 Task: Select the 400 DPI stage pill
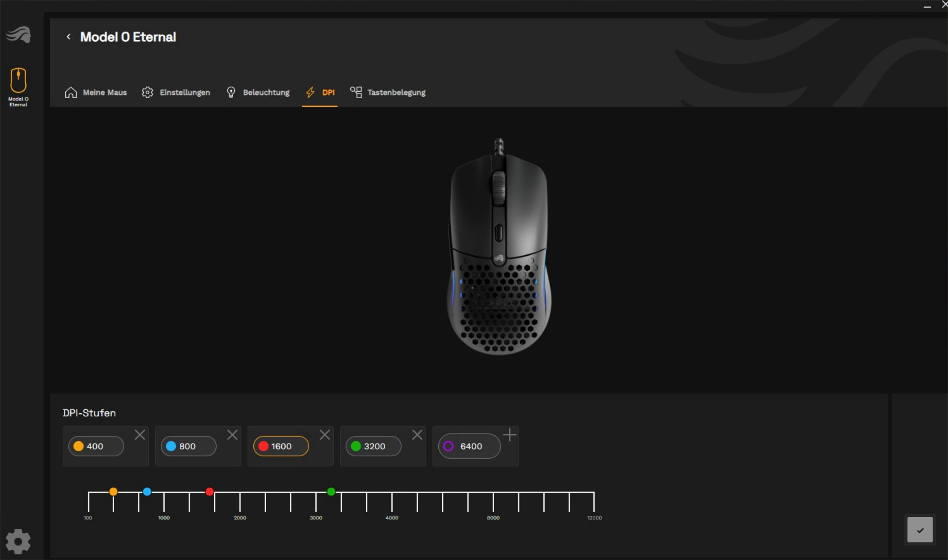[96, 446]
